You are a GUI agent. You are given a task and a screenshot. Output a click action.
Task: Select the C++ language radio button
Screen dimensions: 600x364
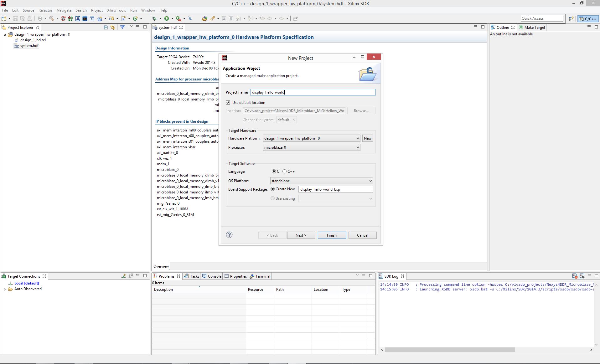click(284, 171)
